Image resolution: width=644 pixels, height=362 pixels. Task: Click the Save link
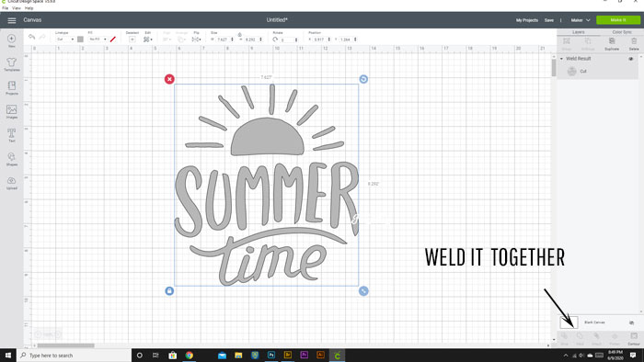point(548,20)
